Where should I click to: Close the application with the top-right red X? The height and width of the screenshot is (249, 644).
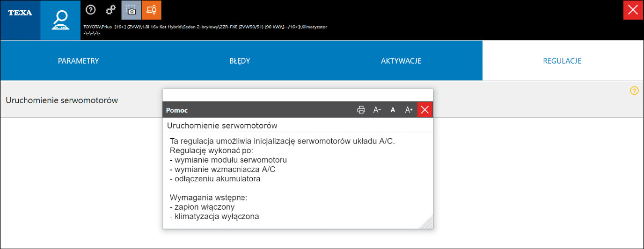pos(633,10)
